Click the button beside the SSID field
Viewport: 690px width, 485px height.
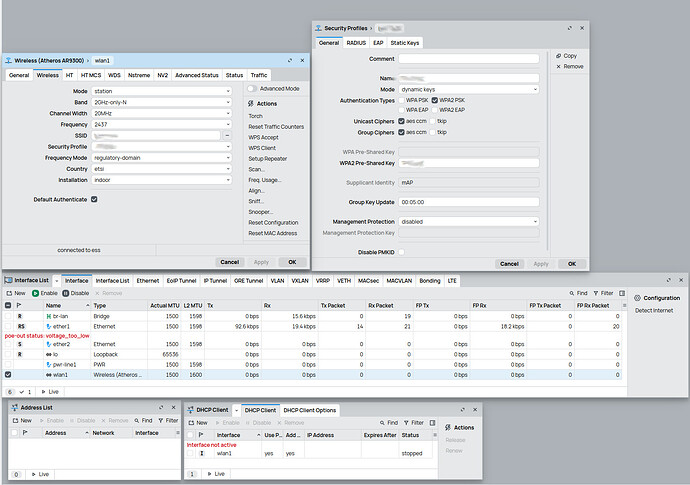click(227, 135)
